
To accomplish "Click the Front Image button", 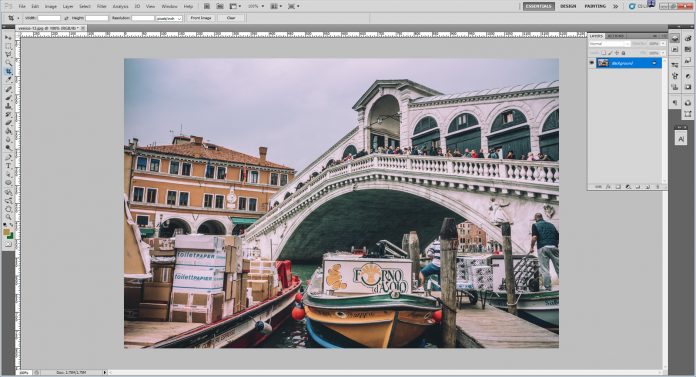I will point(201,18).
